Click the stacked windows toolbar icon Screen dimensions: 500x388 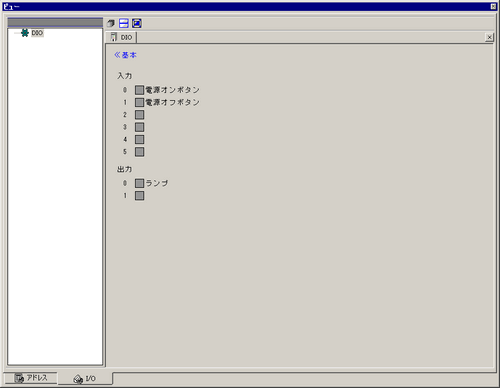(111, 23)
